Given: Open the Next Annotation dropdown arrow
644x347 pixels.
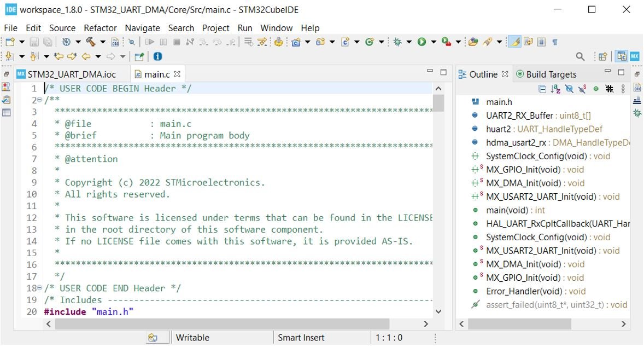Looking at the screenshot, I should coord(22,57).
